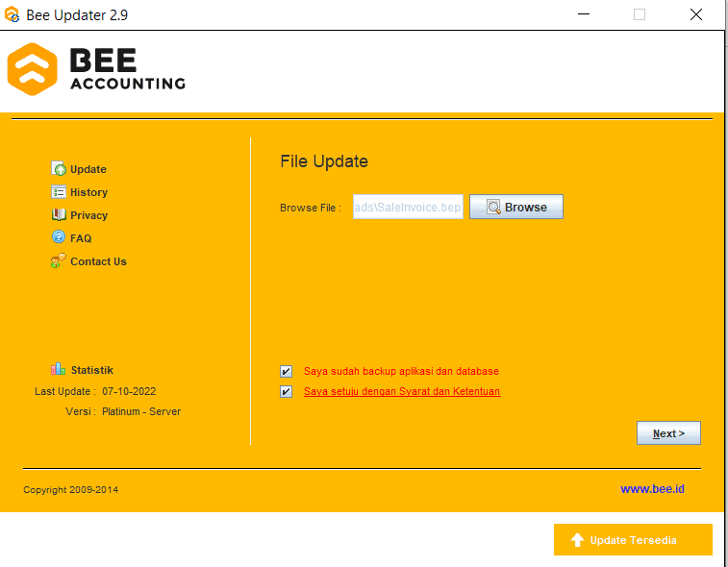Click the Copyright 2009-2014 text
This screenshot has width=728, height=567.
pyautogui.click(x=70, y=490)
